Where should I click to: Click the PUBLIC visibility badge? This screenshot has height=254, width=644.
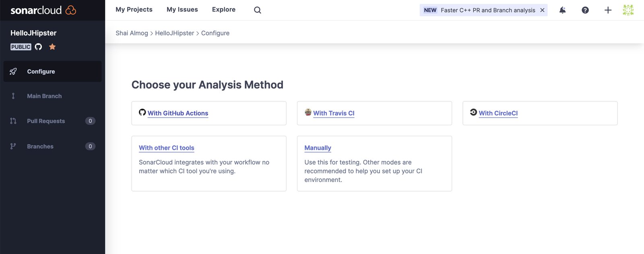tap(21, 47)
